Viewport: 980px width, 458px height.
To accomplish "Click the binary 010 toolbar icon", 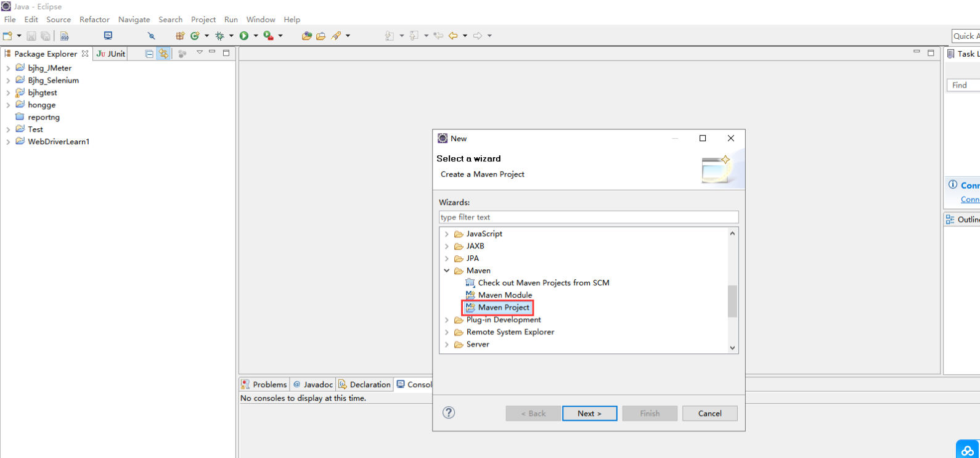I will 64,36.
